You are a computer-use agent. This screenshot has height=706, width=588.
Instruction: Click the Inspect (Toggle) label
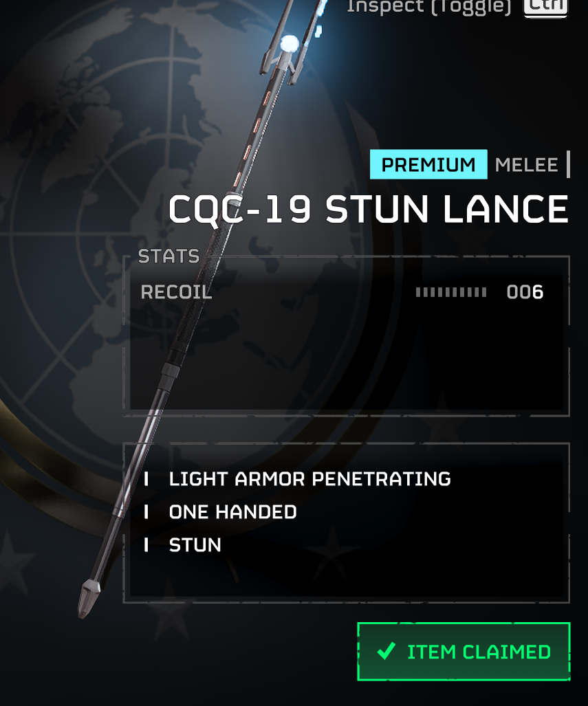(x=428, y=6)
